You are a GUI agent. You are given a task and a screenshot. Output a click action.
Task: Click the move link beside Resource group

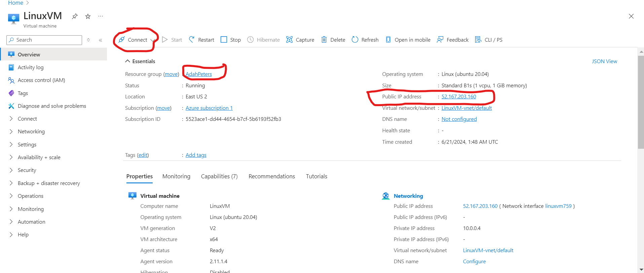171,74
